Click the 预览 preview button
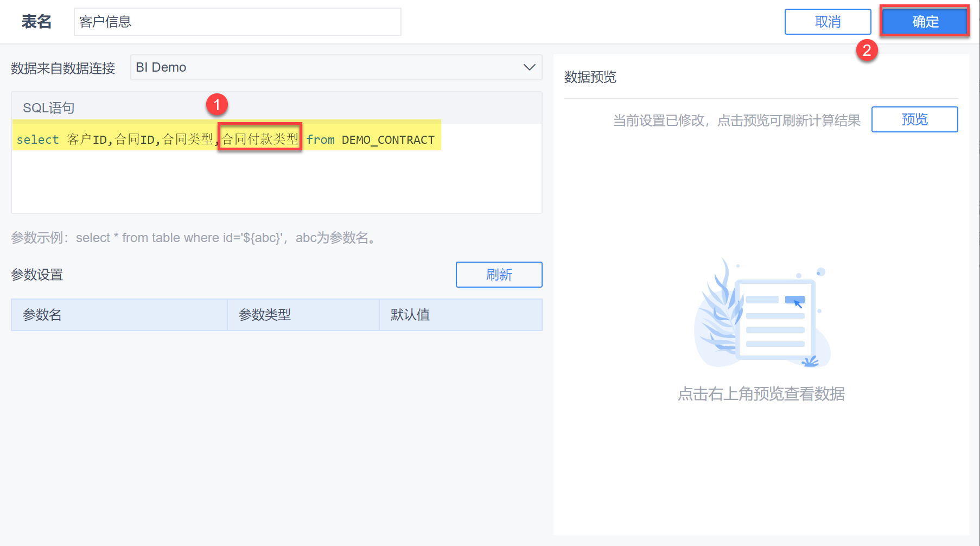Viewport: 980px width, 546px height. tap(914, 119)
